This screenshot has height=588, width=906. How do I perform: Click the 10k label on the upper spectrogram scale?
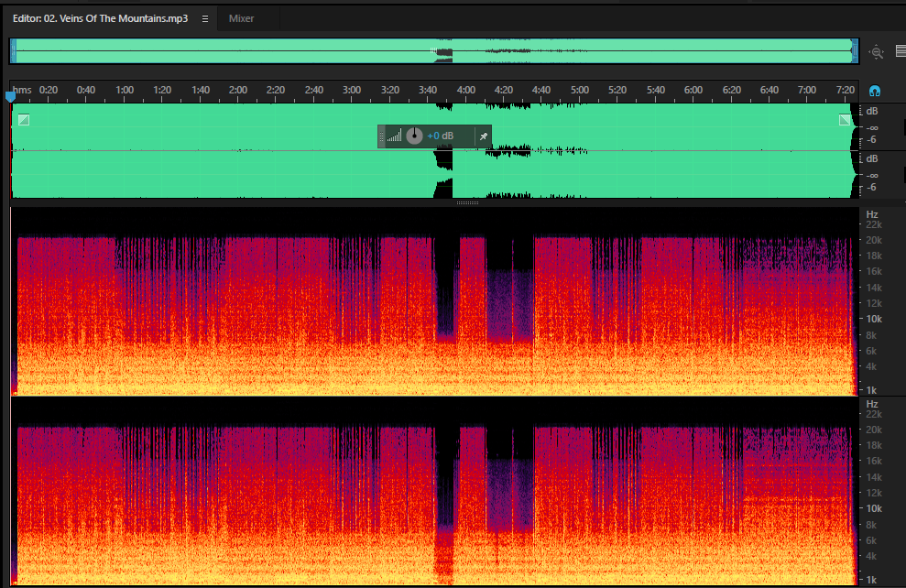(874, 319)
